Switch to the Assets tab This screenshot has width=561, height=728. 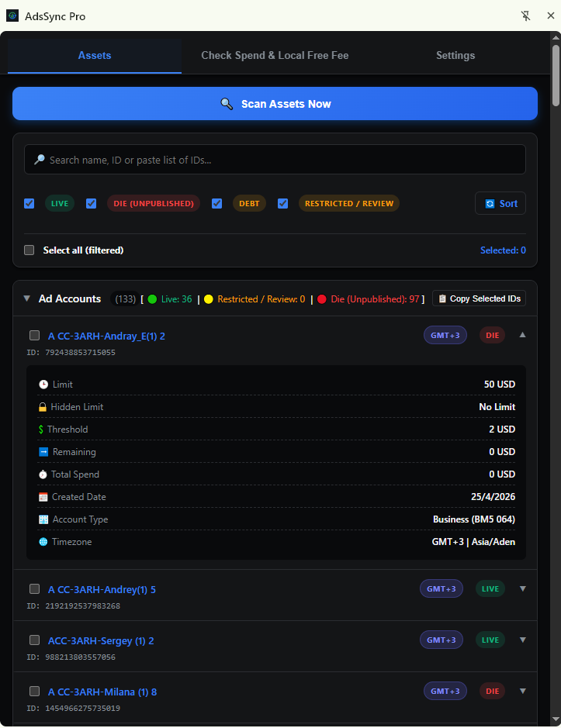click(95, 56)
